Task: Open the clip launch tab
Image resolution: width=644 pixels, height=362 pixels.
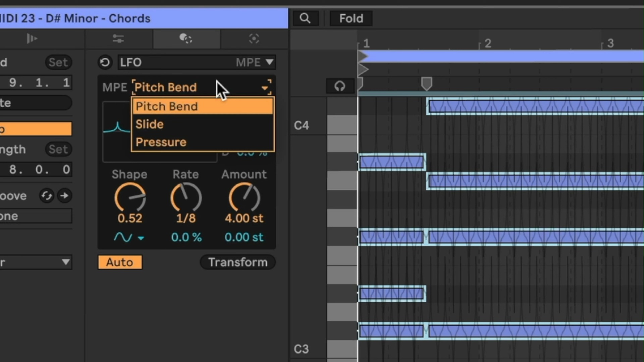Action: pos(32,39)
